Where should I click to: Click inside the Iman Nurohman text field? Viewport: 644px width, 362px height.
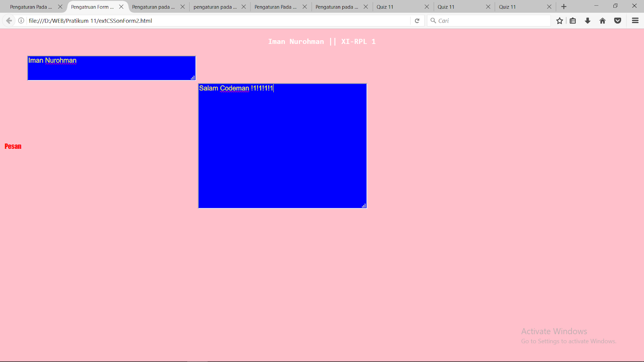point(111,68)
